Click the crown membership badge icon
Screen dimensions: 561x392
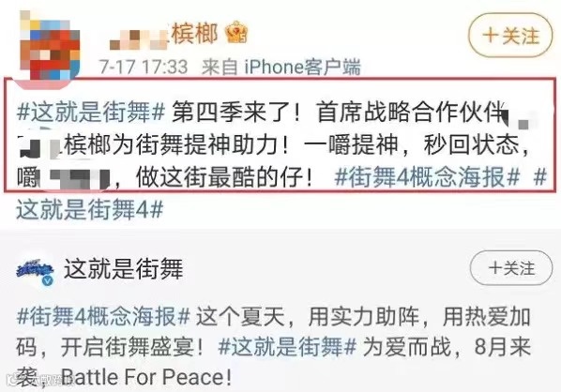tap(236, 32)
